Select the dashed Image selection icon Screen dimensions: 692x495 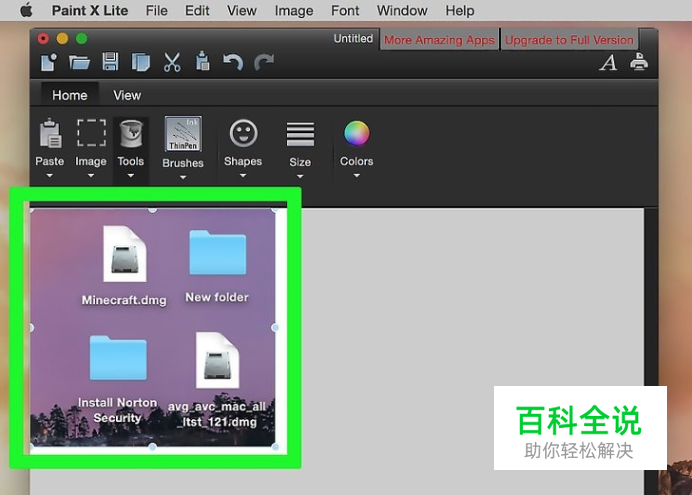click(91, 132)
